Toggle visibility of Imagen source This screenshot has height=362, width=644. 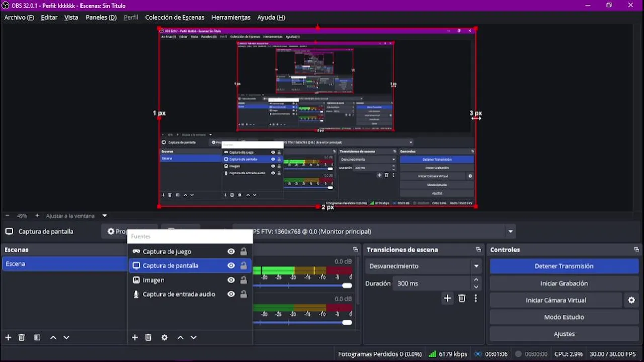[x=231, y=280]
